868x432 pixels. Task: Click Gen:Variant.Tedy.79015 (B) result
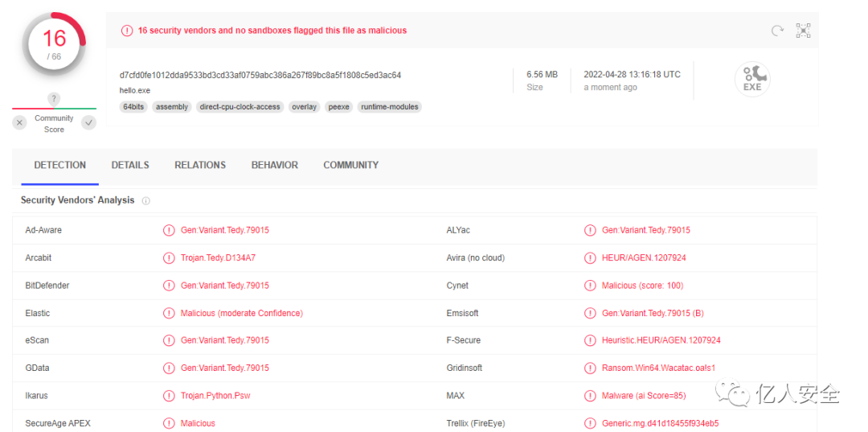click(653, 314)
